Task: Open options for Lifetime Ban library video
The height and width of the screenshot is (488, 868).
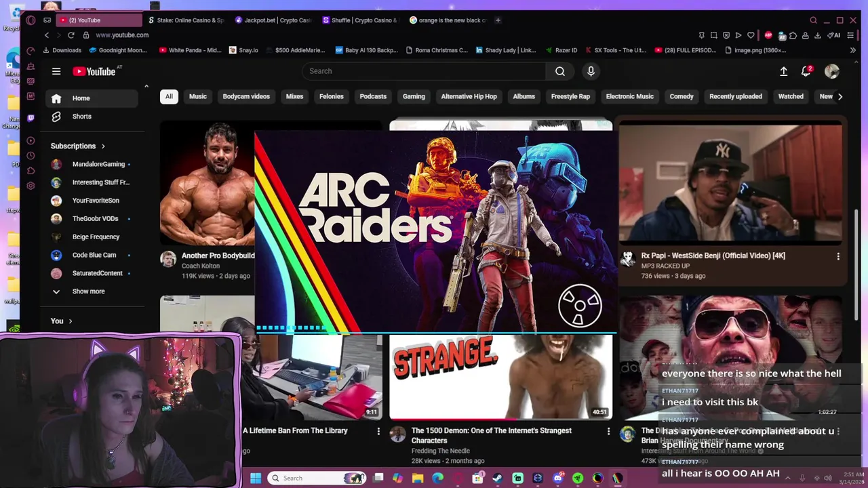Action: [x=378, y=431]
